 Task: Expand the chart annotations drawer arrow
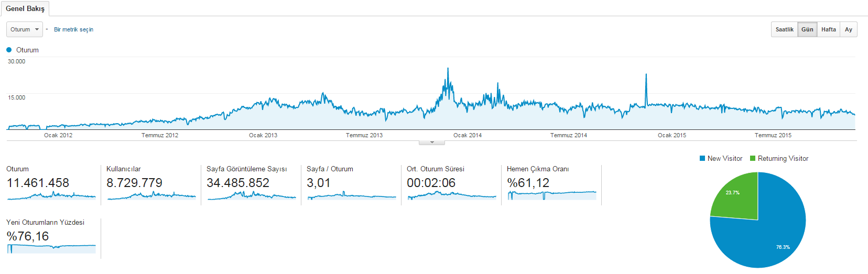point(432,143)
